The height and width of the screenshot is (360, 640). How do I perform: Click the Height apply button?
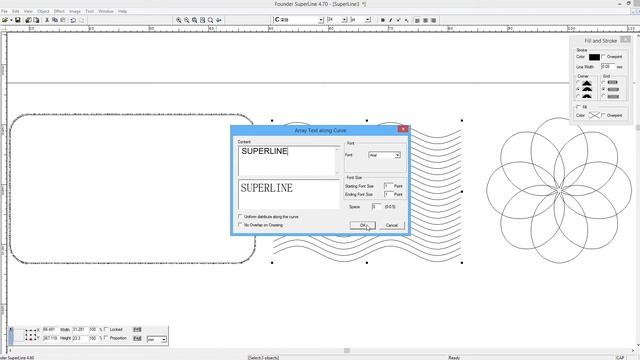[137, 338]
